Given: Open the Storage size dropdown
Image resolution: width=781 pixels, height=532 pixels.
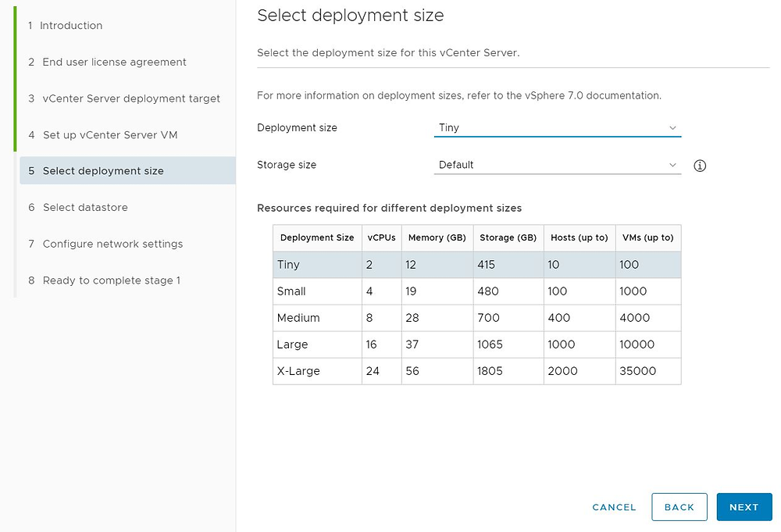Looking at the screenshot, I should tap(558, 165).
